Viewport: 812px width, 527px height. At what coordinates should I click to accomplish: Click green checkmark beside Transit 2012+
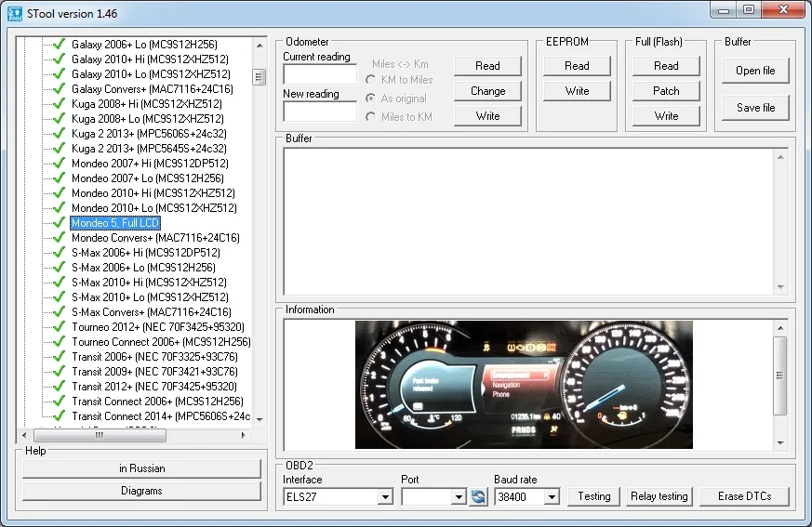(60, 387)
